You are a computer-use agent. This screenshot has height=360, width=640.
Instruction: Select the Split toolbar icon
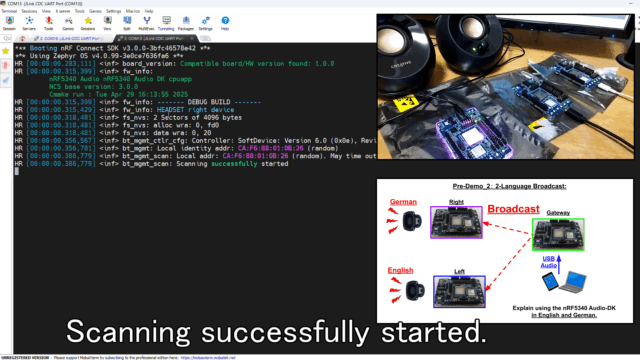127,23
